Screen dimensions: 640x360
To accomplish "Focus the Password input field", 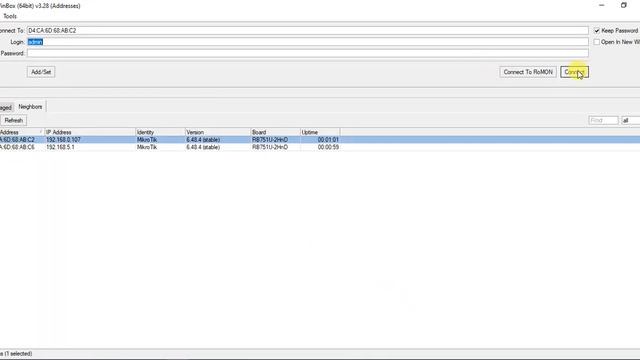I will [308, 53].
